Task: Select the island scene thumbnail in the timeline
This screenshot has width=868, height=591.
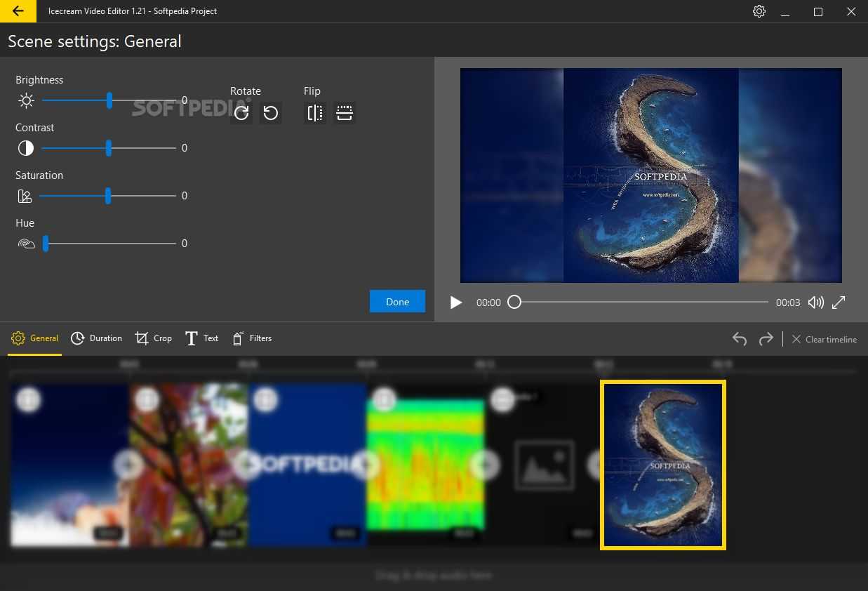Action: point(663,465)
